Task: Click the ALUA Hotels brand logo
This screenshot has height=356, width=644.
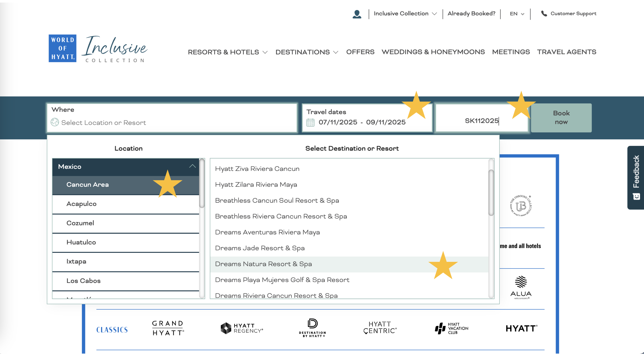Action: 521,287
